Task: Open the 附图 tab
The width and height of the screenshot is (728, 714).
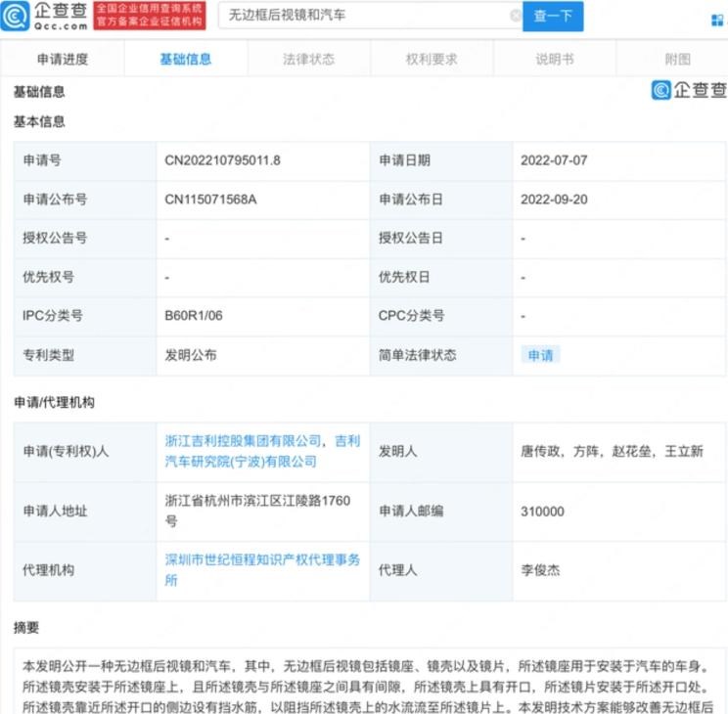Action: (x=677, y=59)
